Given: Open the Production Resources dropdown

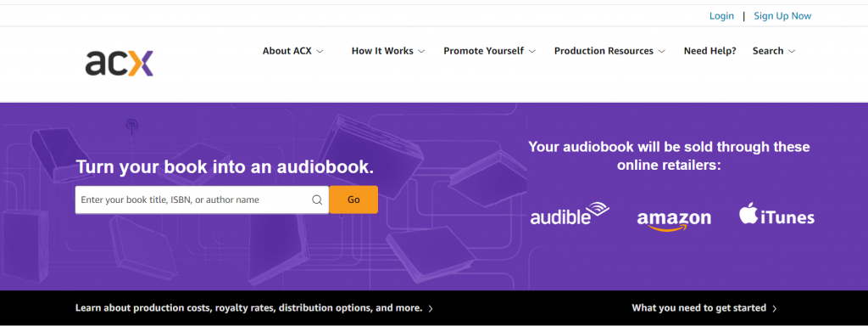Looking at the screenshot, I should (609, 51).
